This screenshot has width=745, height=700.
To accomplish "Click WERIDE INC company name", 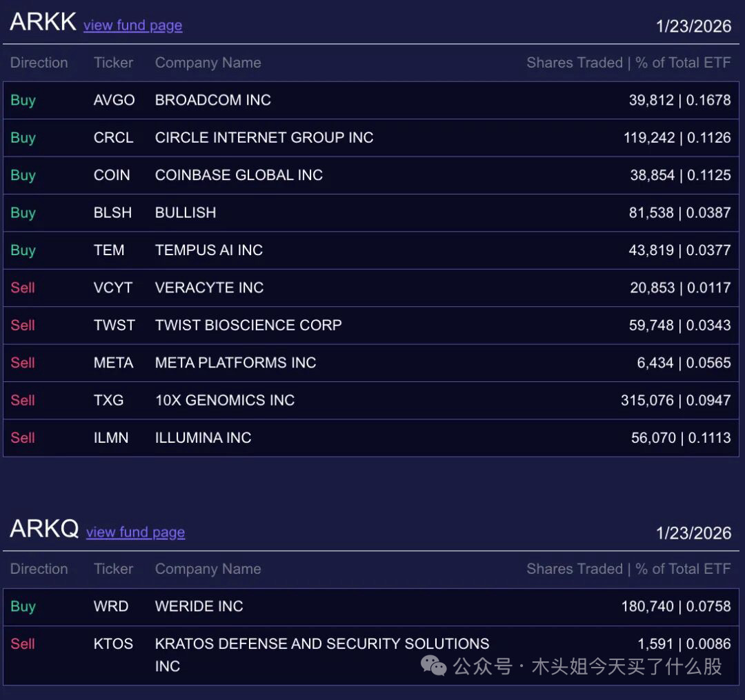I will coord(199,606).
